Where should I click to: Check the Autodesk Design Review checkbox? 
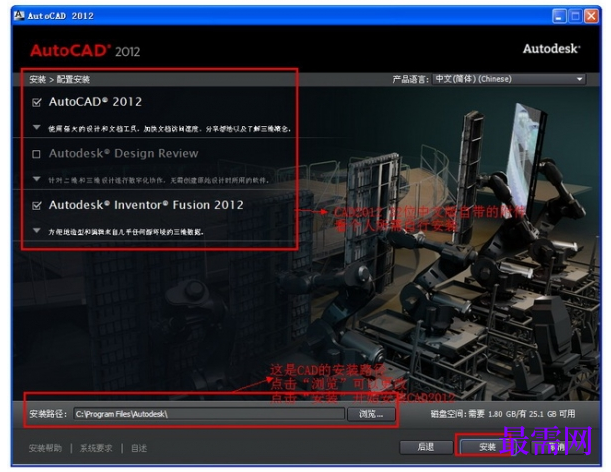[36, 154]
